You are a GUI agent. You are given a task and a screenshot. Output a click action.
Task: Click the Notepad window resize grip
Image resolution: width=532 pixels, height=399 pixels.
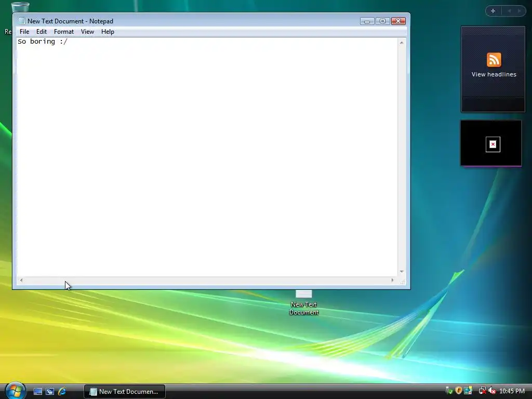pos(403,281)
